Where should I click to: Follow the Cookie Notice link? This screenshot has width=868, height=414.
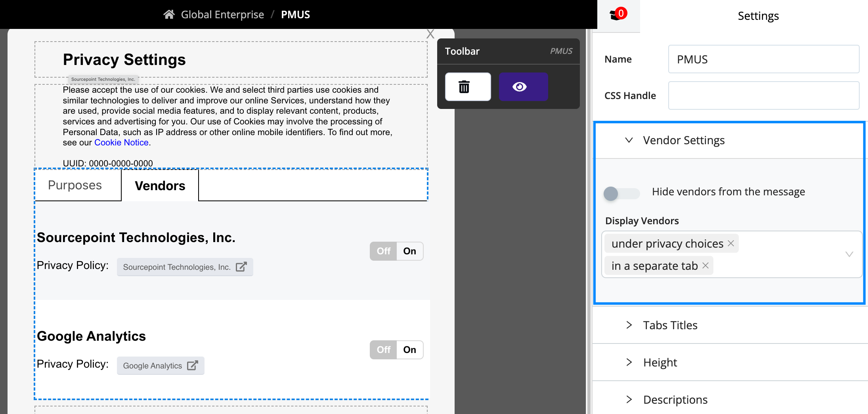[x=121, y=143]
